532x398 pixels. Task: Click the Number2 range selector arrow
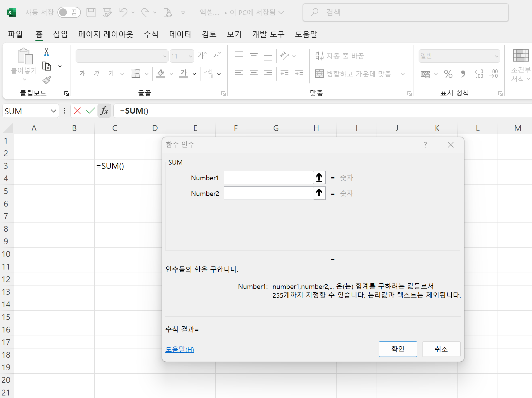point(319,193)
